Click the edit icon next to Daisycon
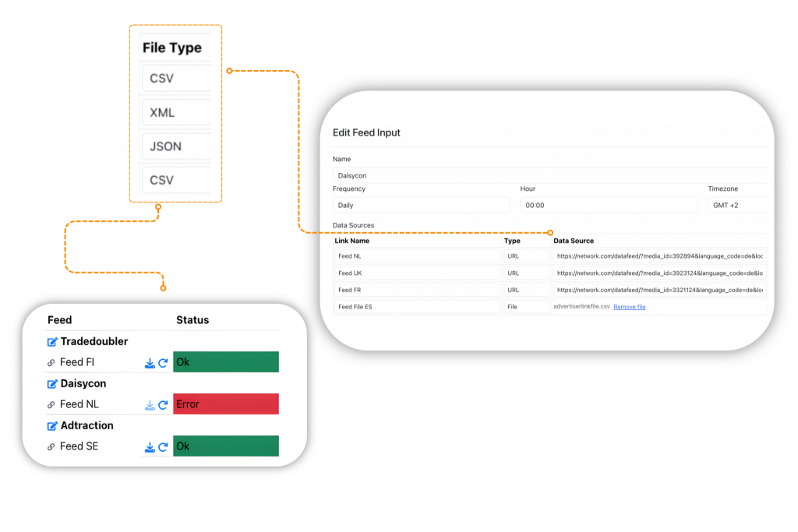 pos(52,384)
